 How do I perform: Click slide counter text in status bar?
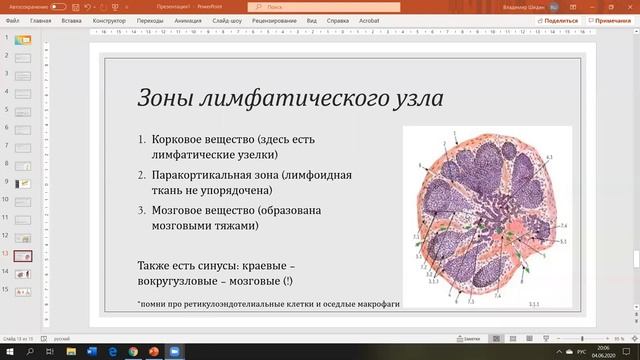[x=18, y=339]
